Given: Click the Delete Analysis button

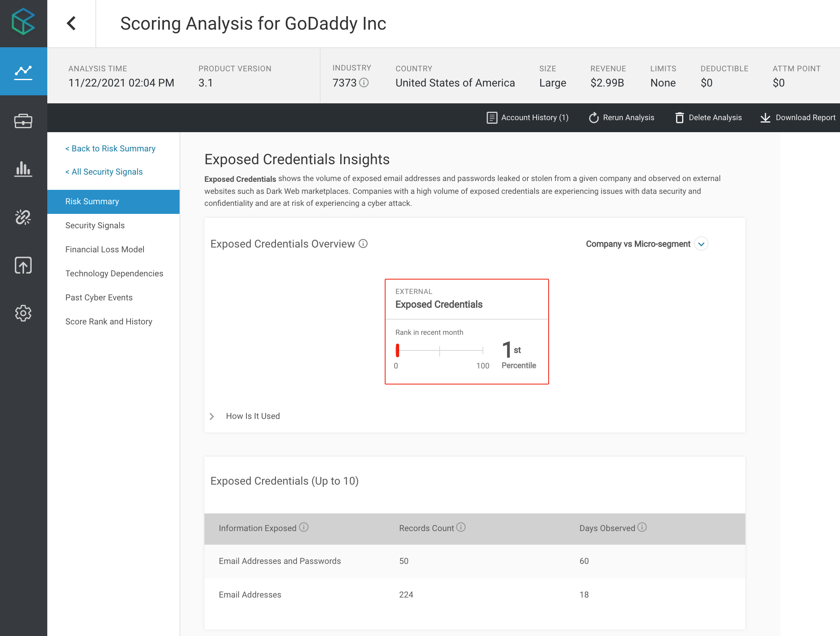Looking at the screenshot, I should pyautogui.click(x=708, y=118).
